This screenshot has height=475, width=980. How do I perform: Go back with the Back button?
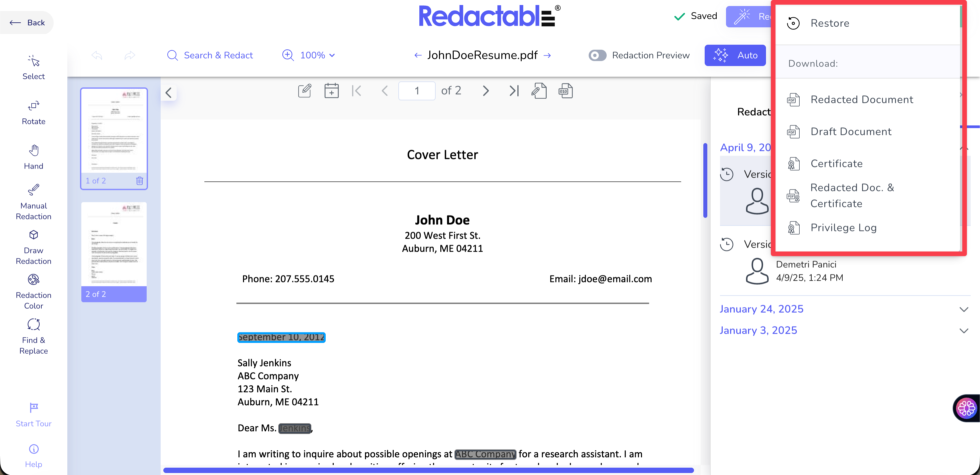click(27, 23)
